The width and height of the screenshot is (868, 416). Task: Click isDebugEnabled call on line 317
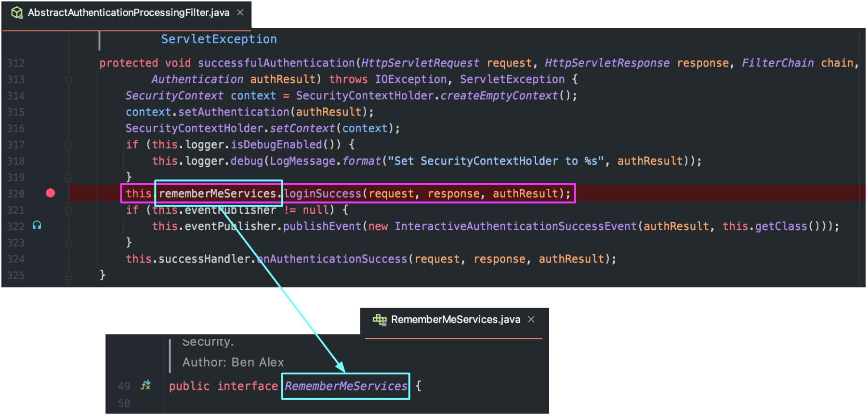[x=276, y=144]
